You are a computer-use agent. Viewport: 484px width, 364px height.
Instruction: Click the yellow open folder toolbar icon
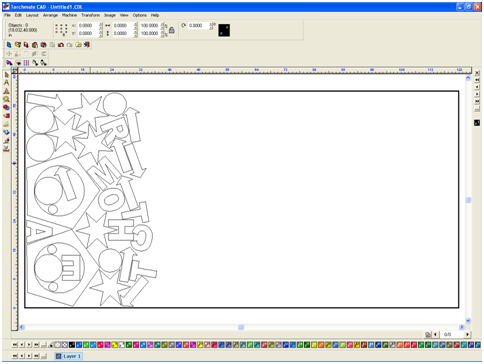pyautogui.click(x=78, y=45)
